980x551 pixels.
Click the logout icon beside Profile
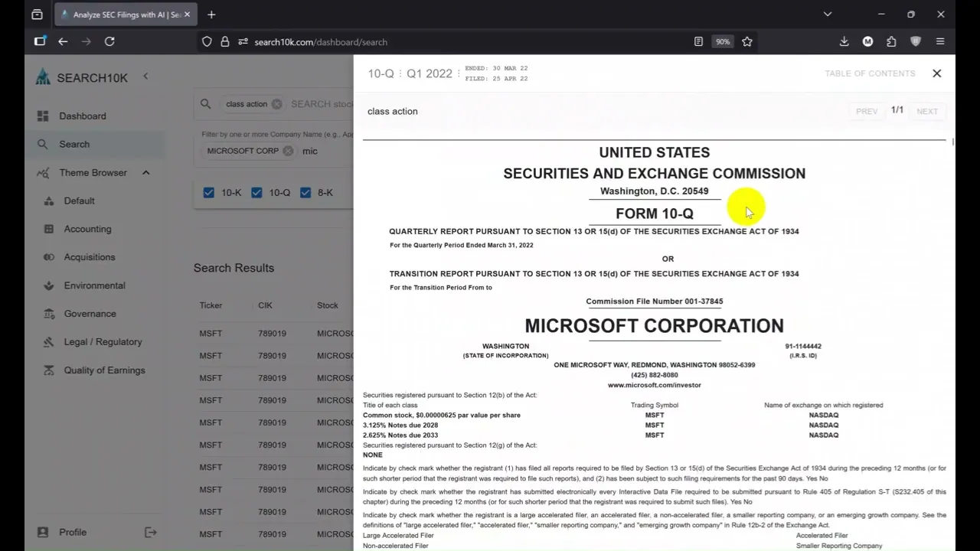[x=151, y=532]
